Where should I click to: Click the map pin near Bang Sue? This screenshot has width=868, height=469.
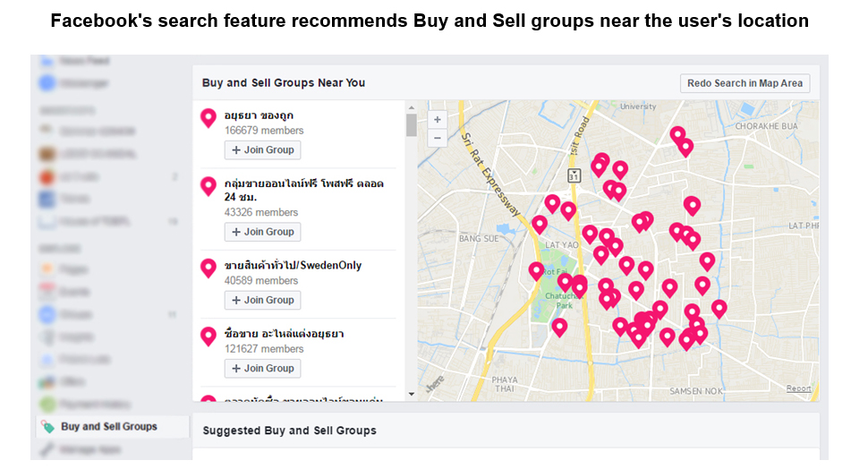point(540,225)
